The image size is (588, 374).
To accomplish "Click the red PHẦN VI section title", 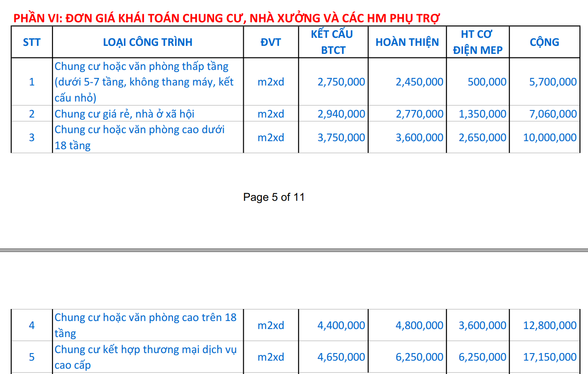I will tap(226, 18).
